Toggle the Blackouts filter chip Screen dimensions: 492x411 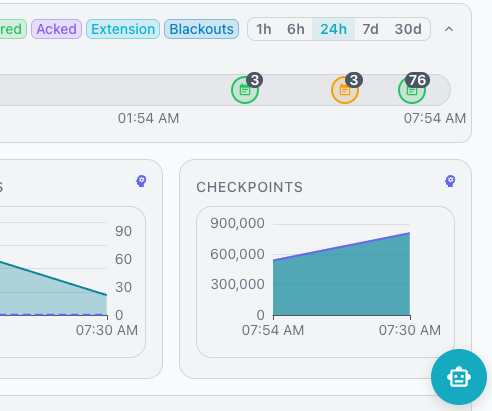tap(201, 29)
